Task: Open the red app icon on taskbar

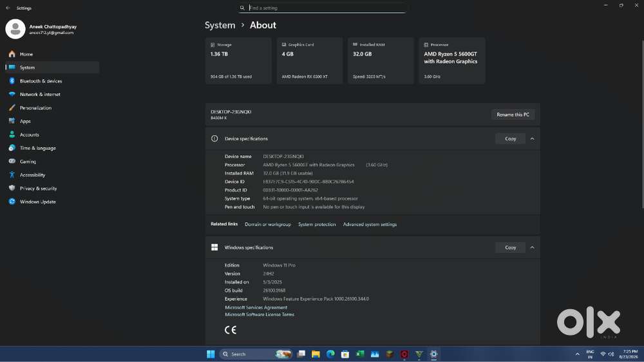Action: click(x=404, y=354)
